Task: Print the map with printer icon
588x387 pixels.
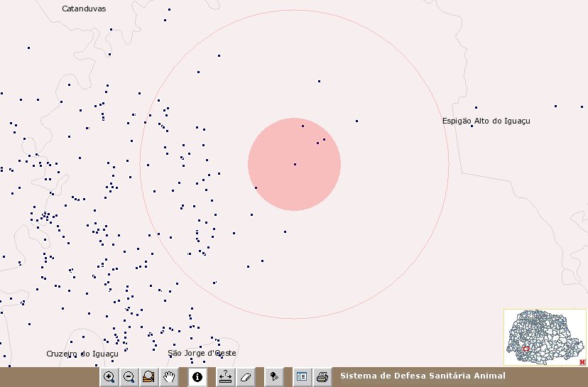Action: [322, 377]
